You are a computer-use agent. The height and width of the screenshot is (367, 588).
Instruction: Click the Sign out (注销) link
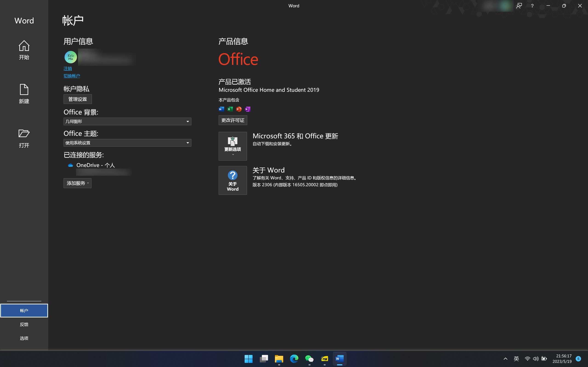click(x=68, y=68)
